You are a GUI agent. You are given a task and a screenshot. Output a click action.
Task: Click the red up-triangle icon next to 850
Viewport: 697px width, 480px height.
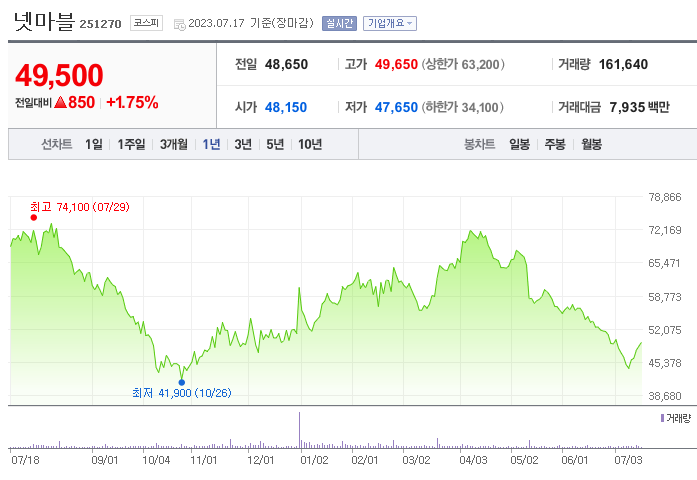[60, 103]
